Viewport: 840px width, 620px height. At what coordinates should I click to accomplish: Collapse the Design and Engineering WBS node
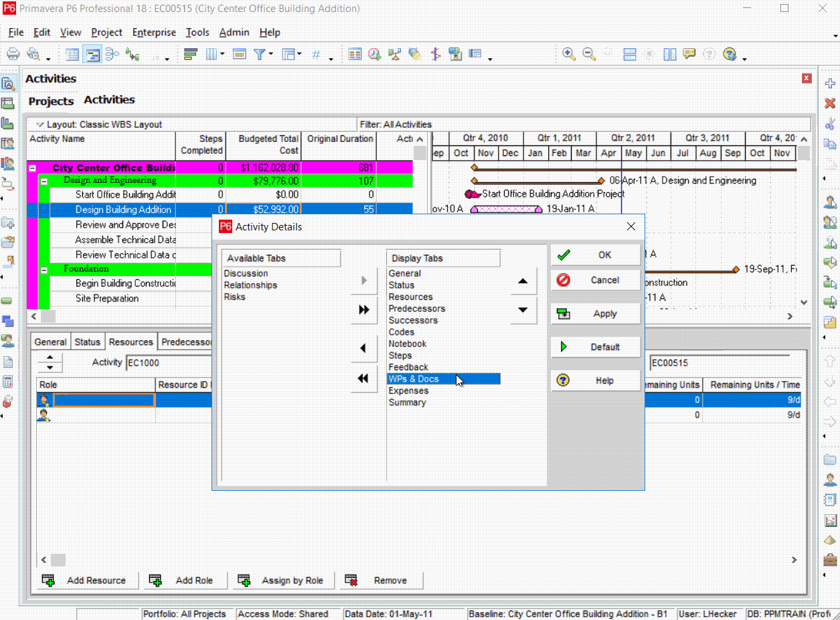tap(43, 181)
